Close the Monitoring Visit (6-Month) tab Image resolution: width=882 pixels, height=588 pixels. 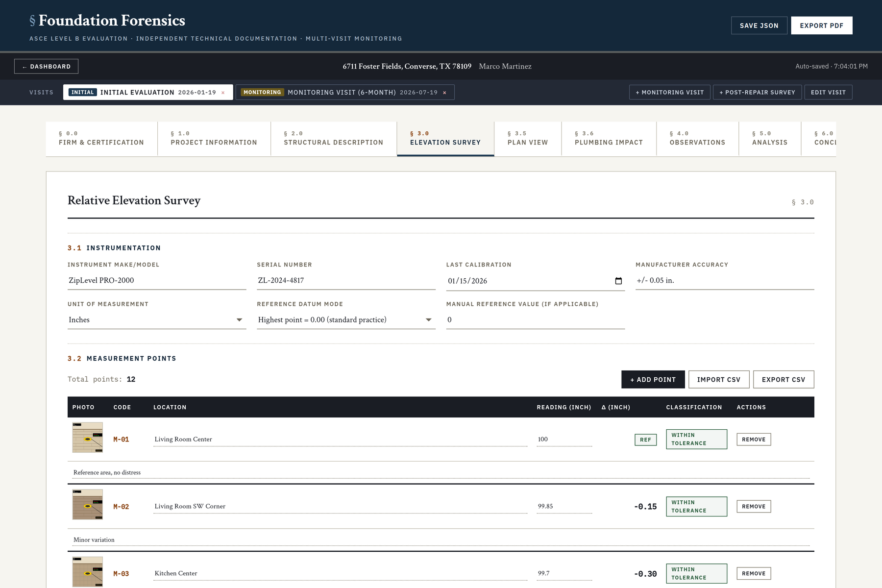point(444,93)
